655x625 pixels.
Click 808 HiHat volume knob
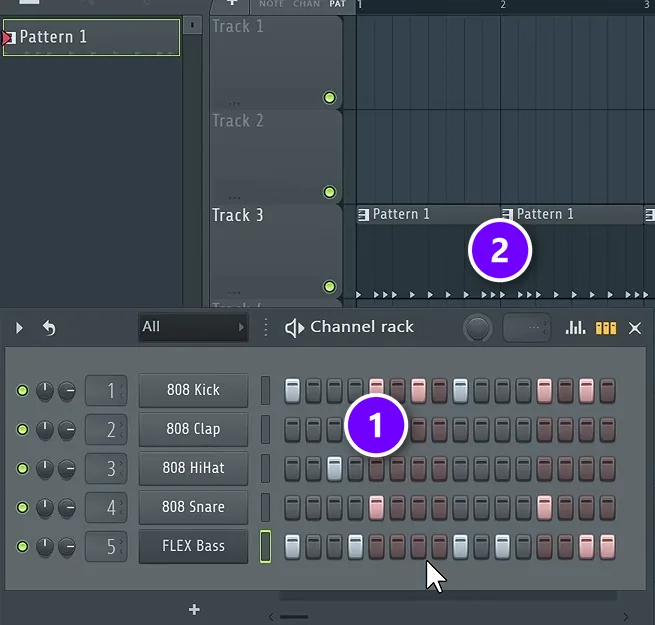(66, 468)
